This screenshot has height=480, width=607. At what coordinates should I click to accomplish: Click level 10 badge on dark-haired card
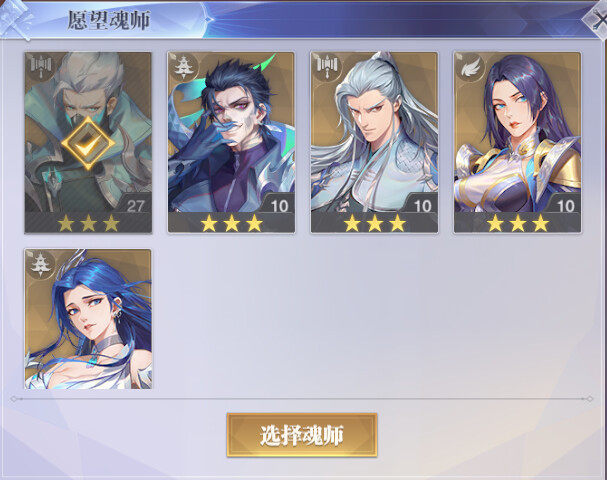[279, 205]
